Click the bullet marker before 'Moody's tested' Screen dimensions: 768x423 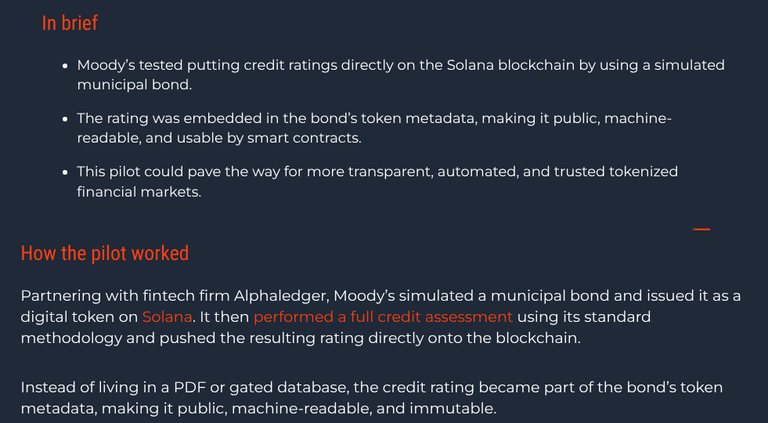coord(65,66)
